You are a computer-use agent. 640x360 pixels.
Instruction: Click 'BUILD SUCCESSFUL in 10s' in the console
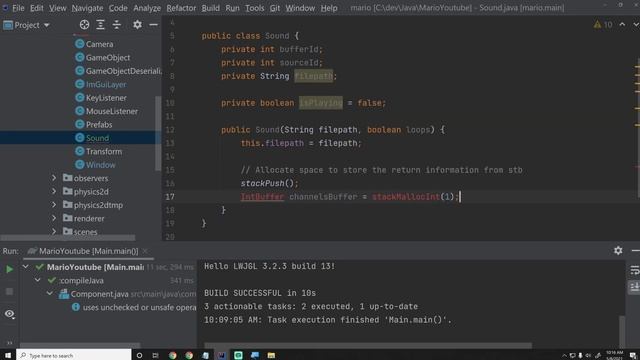click(x=260, y=293)
